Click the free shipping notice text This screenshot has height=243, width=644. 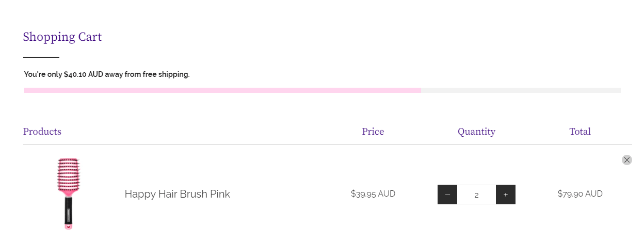[107, 74]
